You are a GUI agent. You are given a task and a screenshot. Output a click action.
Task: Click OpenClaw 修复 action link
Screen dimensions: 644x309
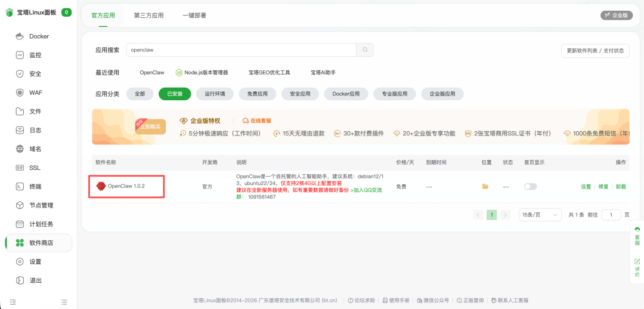(x=603, y=187)
